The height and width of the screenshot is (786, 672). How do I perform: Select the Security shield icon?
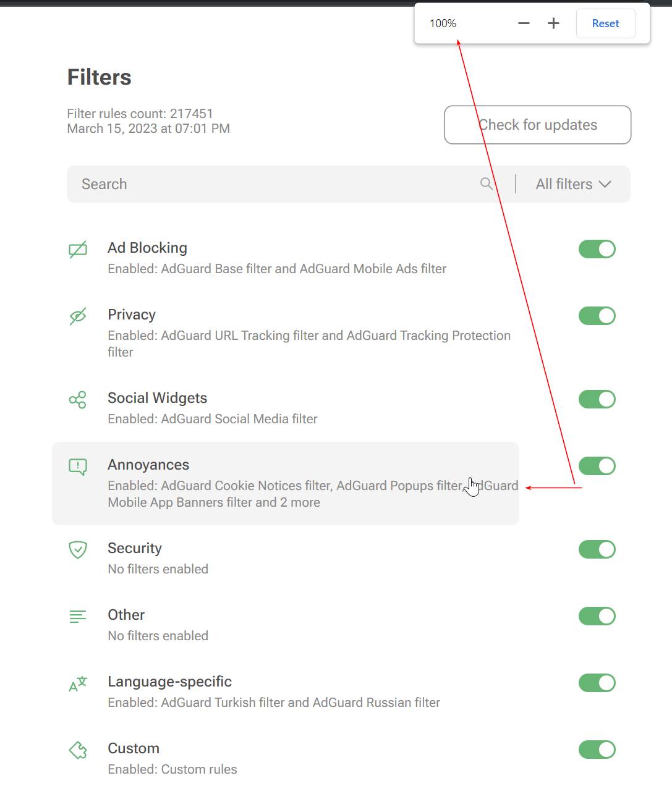[x=78, y=550]
